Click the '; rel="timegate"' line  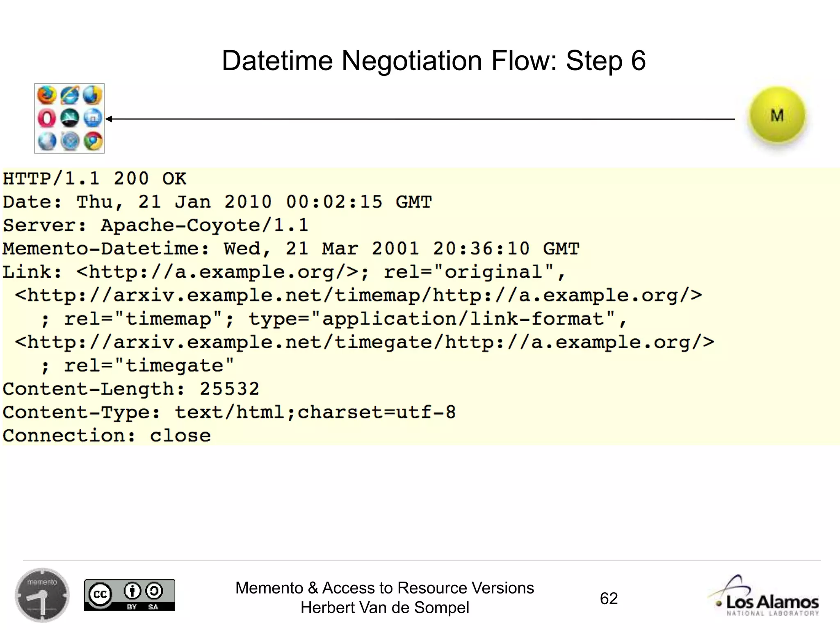point(137,366)
